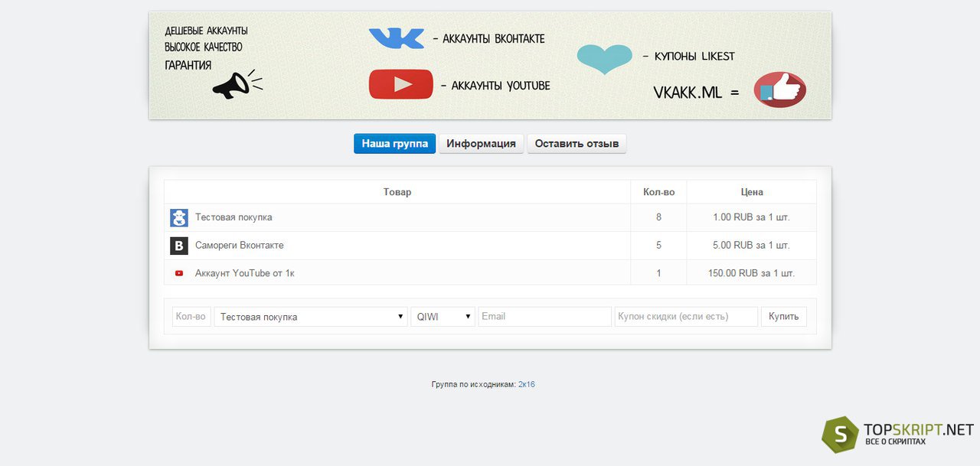Screen dimensions: 980x466
Task: Click the Аккаунт YouTube row icon
Action: point(179,273)
